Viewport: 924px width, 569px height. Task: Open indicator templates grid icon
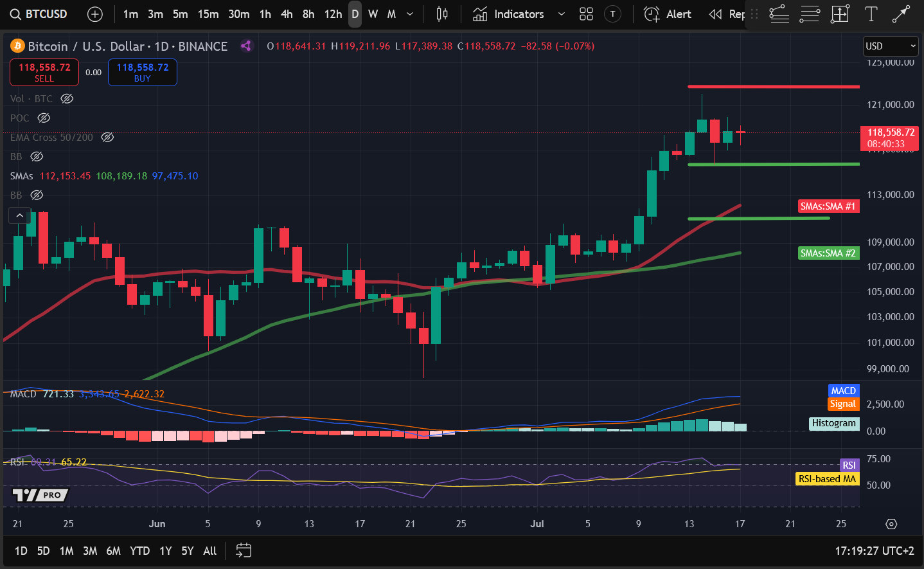tap(586, 14)
